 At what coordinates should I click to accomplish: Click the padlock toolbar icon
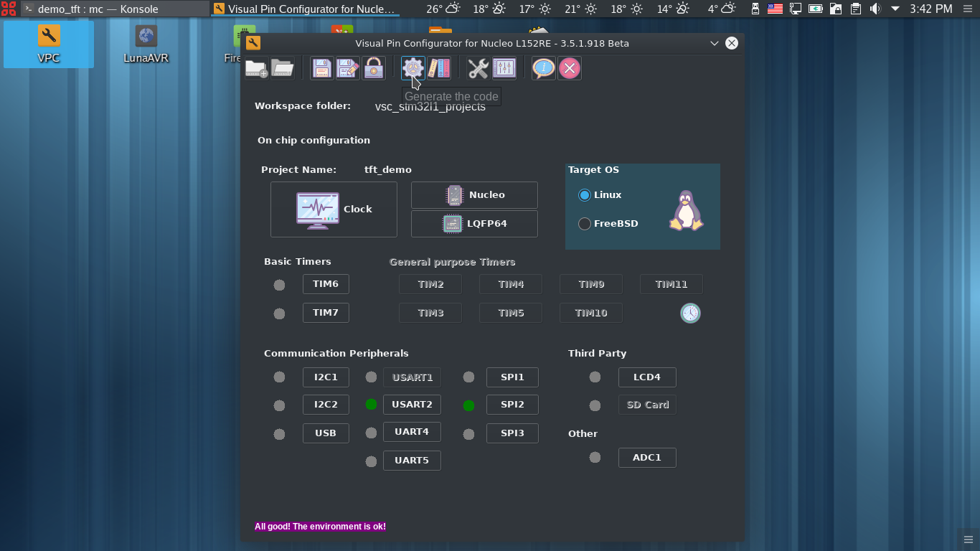tap(373, 68)
